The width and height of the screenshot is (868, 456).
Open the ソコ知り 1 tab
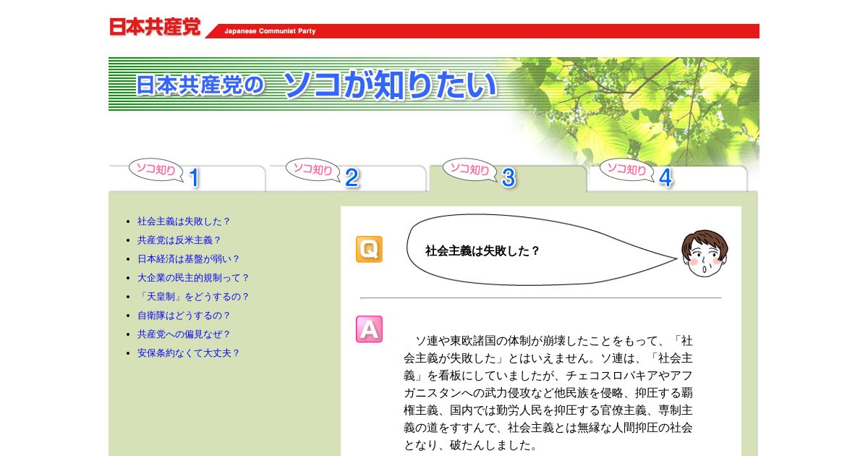(187, 176)
